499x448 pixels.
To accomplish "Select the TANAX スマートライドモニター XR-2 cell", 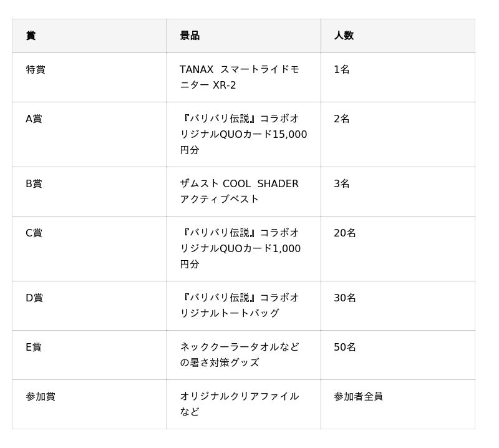I will (x=244, y=77).
